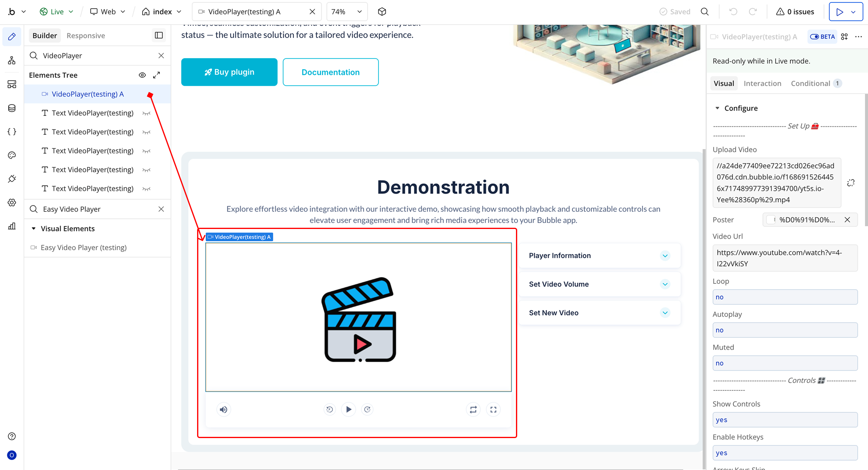Click the Workflow tab icon in sidebar
Image resolution: width=868 pixels, height=470 pixels.
click(x=12, y=61)
